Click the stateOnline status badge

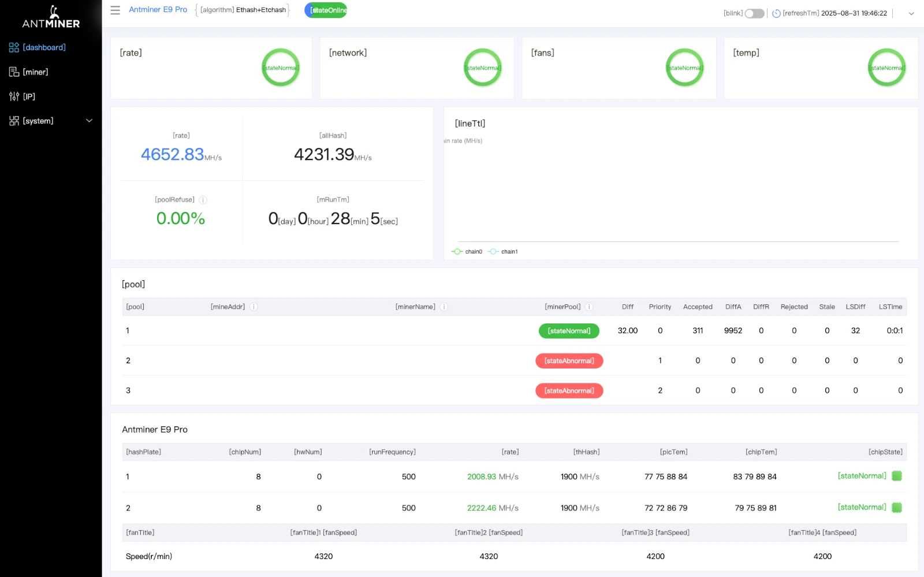tap(326, 10)
